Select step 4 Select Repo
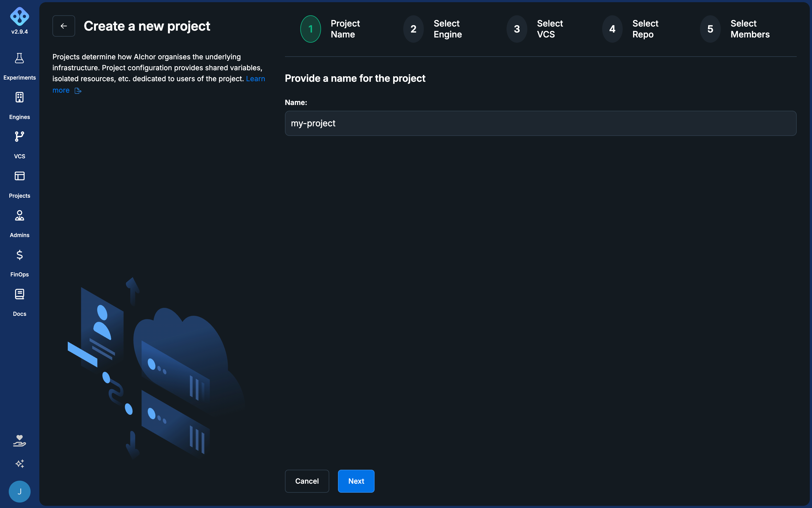This screenshot has height=508, width=812. pyautogui.click(x=630, y=29)
